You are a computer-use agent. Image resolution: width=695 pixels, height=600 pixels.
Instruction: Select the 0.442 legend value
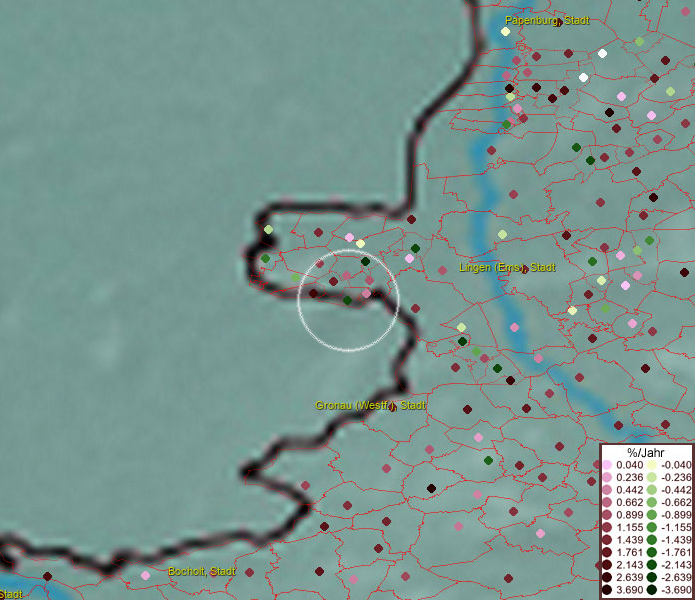click(x=629, y=490)
